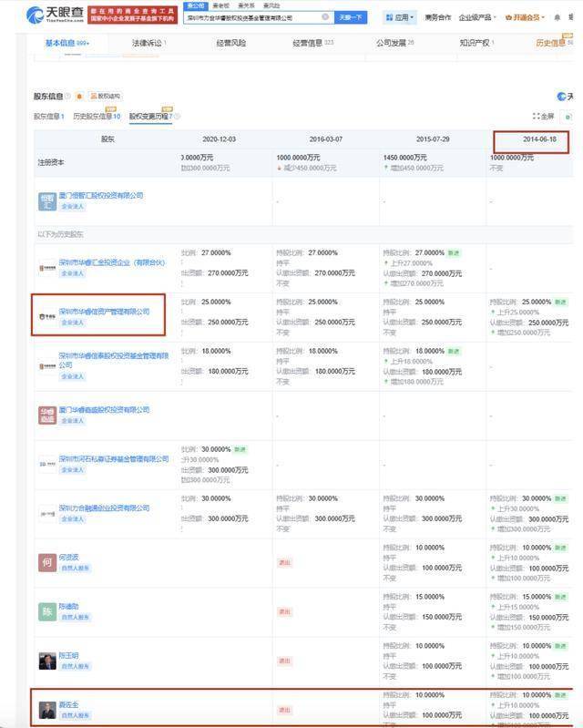Open the 应用 dropdown menu
The image size is (583, 728).
click(x=400, y=17)
